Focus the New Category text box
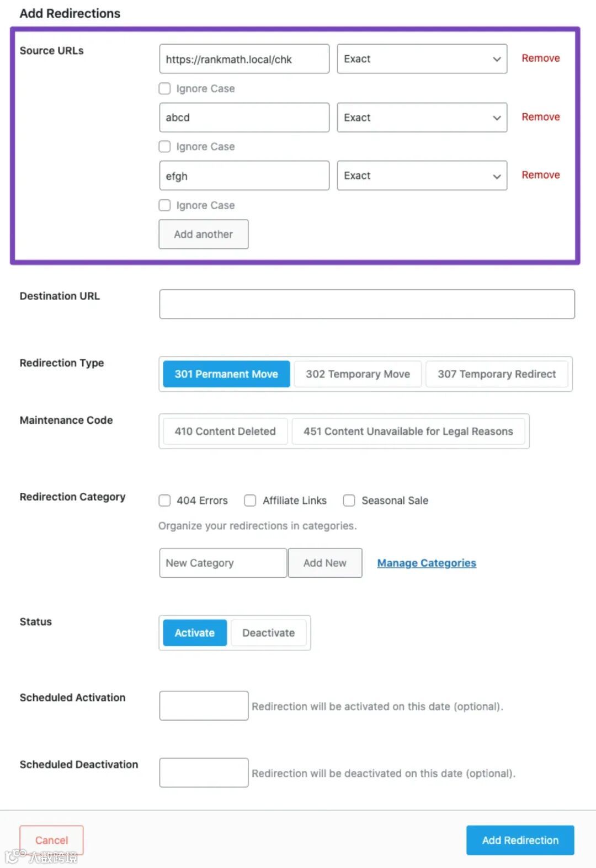This screenshot has width=596, height=868. point(222,563)
